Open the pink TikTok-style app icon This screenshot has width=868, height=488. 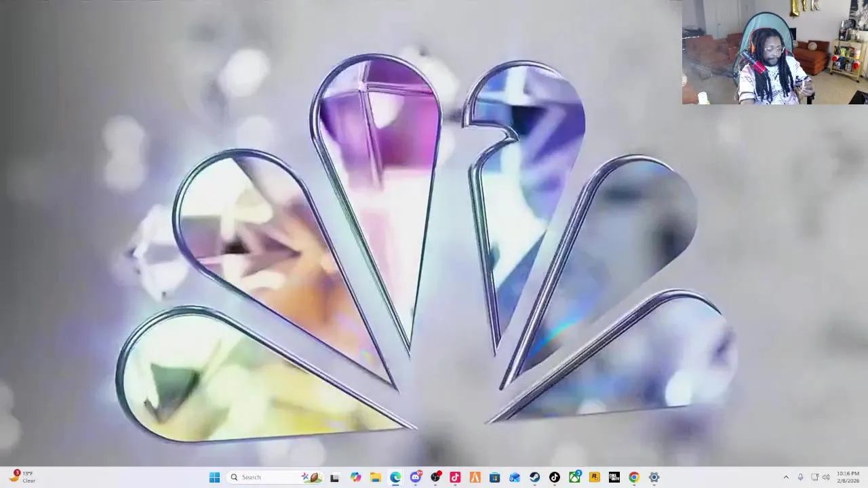[x=455, y=477]
